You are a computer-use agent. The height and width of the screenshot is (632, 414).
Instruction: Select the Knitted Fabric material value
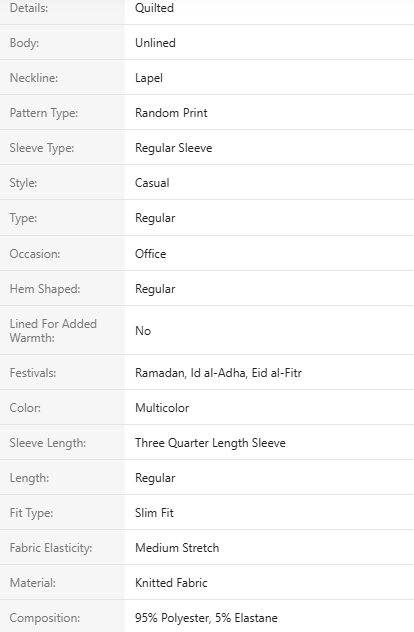171,583
